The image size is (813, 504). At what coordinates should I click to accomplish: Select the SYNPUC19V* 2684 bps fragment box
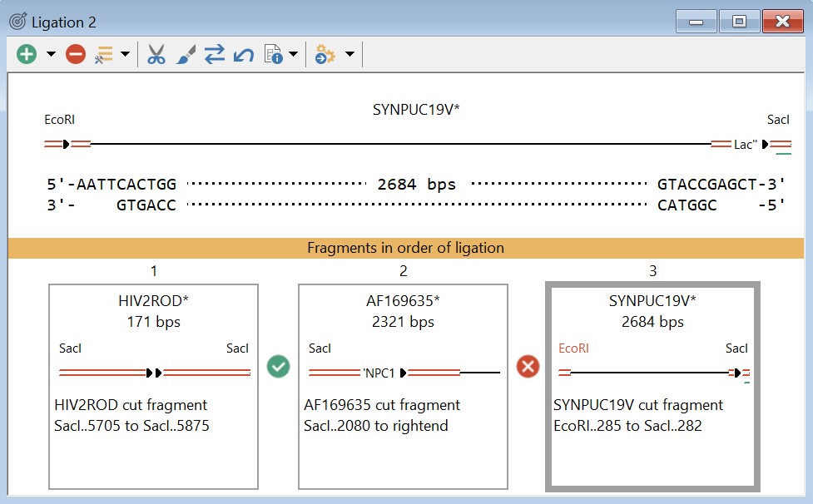pos(652,386)
